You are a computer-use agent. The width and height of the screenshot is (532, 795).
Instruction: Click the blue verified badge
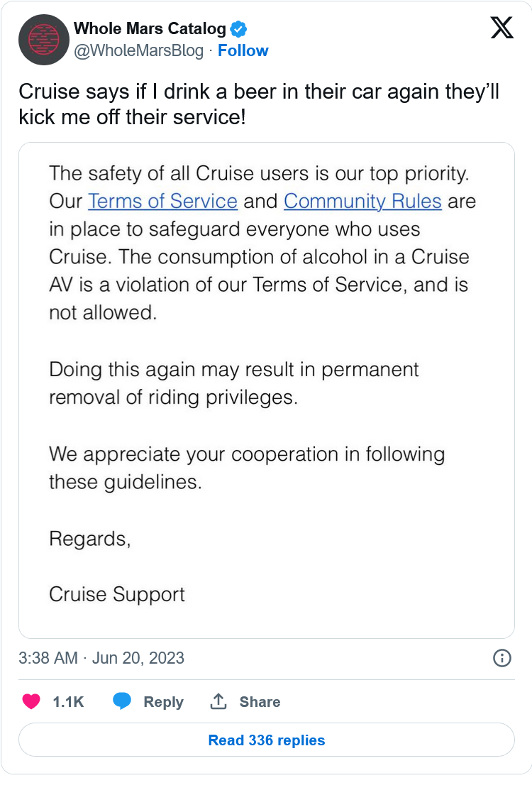pyautogui.click(x=238, y=29)
